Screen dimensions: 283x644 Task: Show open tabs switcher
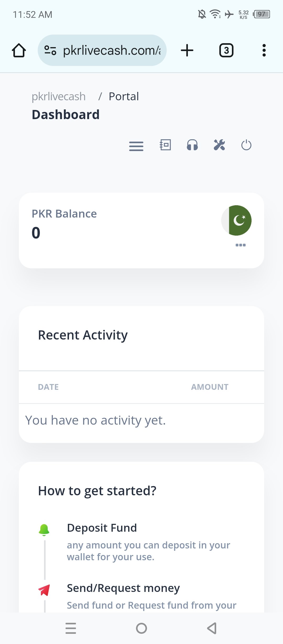click(226, 50)
